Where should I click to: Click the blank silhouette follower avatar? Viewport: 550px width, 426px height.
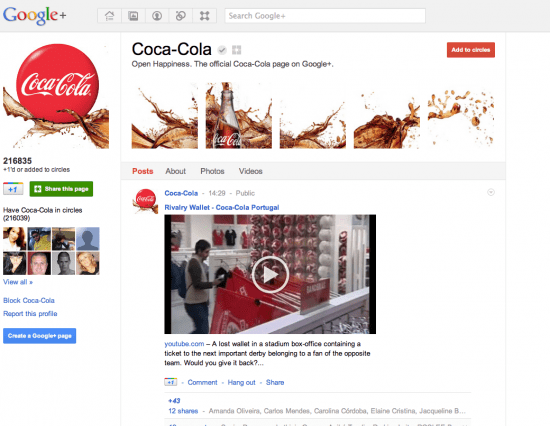[x=88, y=239]
